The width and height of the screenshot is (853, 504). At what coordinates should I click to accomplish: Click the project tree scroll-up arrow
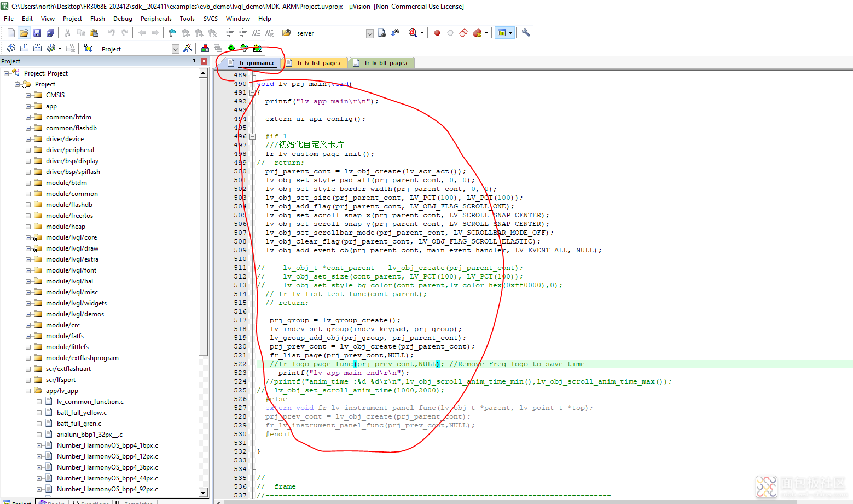pyautogui.click(x=203, y=73)
